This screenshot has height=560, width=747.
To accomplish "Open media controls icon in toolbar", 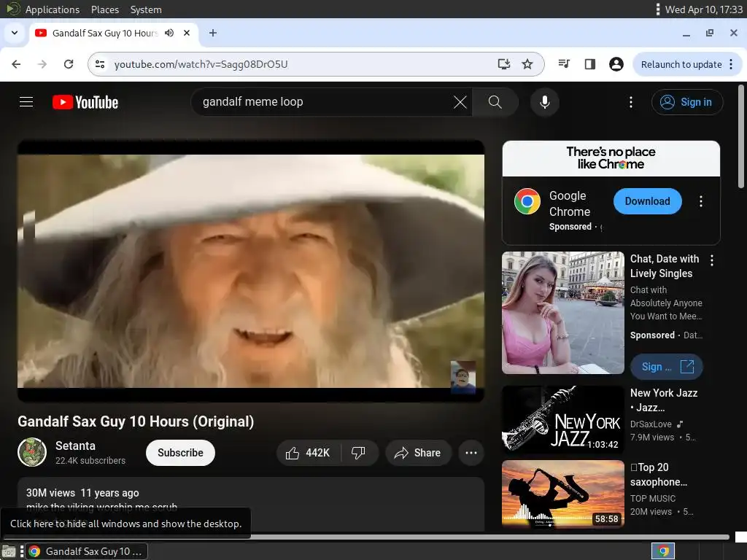I will click(564, 64).
